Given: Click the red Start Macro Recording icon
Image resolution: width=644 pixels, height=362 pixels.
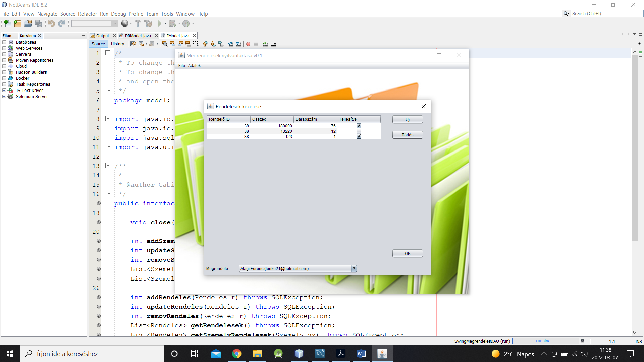Looking at the screenshot, I should (x=248, y=44).
